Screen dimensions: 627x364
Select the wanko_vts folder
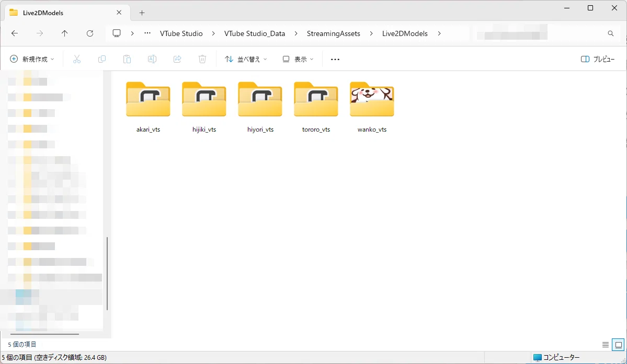[x=372, y=107]
